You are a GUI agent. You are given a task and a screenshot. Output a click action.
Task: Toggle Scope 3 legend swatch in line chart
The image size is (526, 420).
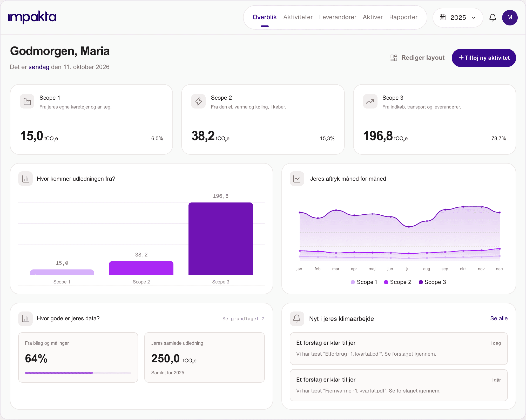(x=421, y=282)
